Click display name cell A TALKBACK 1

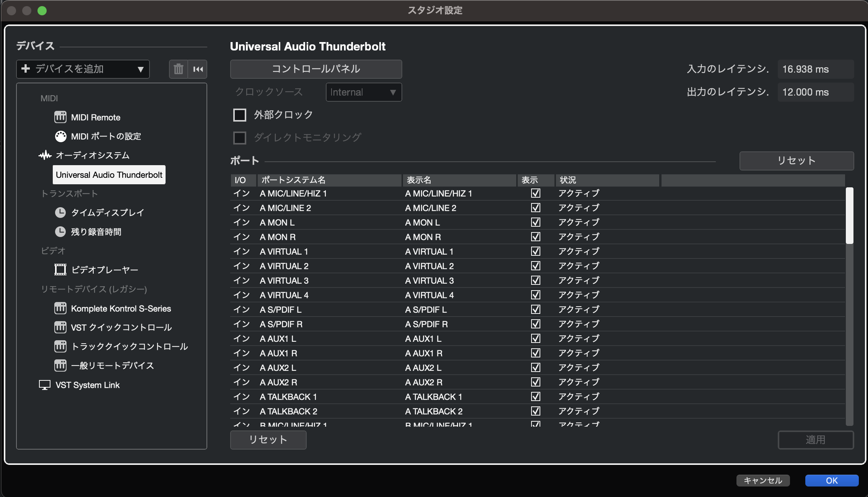(434, 397)
